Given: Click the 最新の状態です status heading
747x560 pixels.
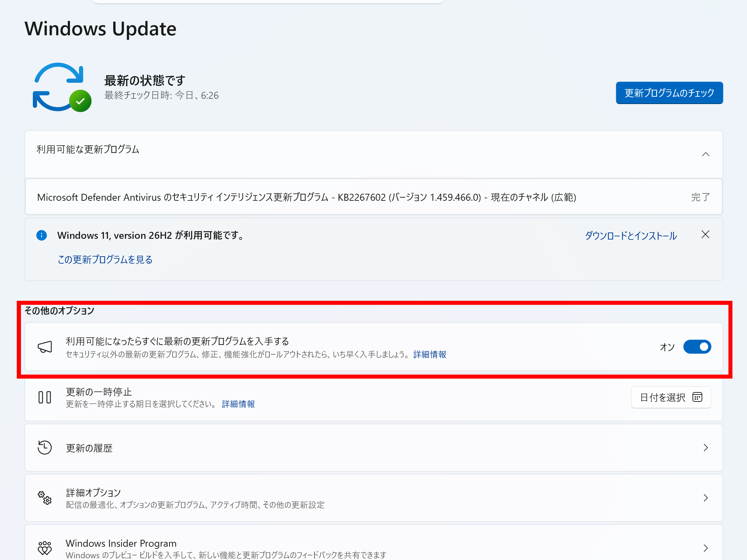Looking at the screenshot, I should pos(145,81).
